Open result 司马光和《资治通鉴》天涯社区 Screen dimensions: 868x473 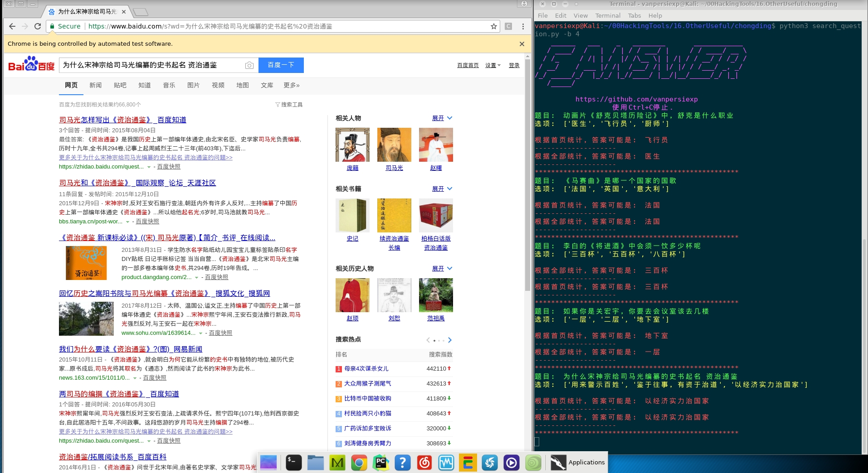[137, 183]
